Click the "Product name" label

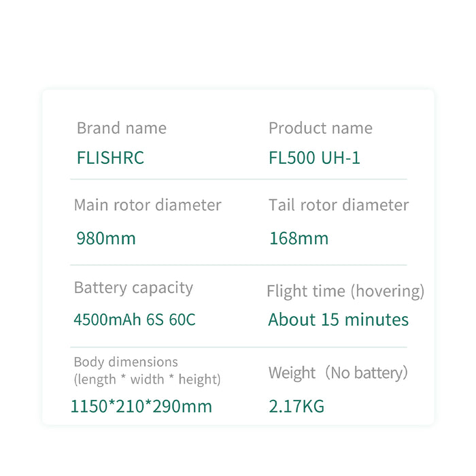click(x=320, y=128)
